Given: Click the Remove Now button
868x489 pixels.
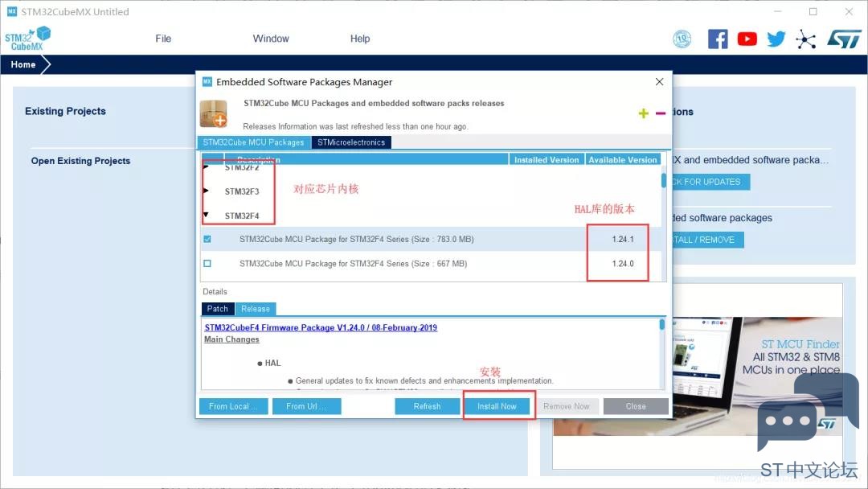Looking at the screenshot, I should click(x=567, y=406).
